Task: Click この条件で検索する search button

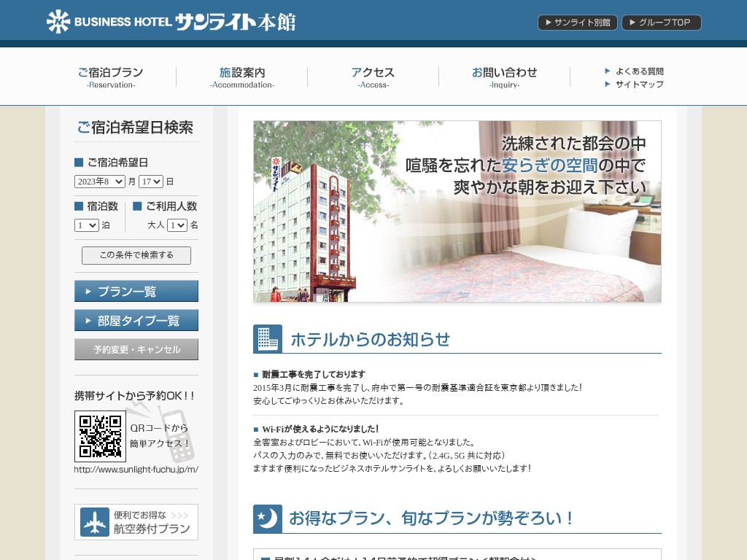Action: click(136, 255)
